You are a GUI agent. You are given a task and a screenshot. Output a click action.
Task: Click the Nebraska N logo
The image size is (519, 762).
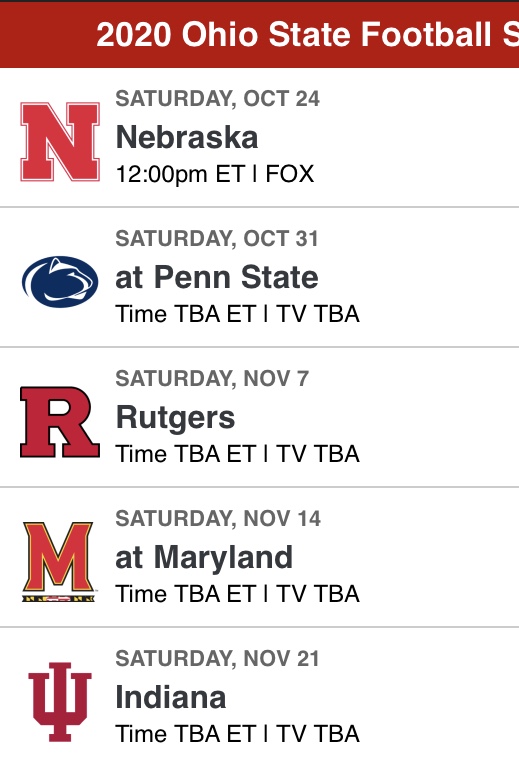tap(60, 142)
